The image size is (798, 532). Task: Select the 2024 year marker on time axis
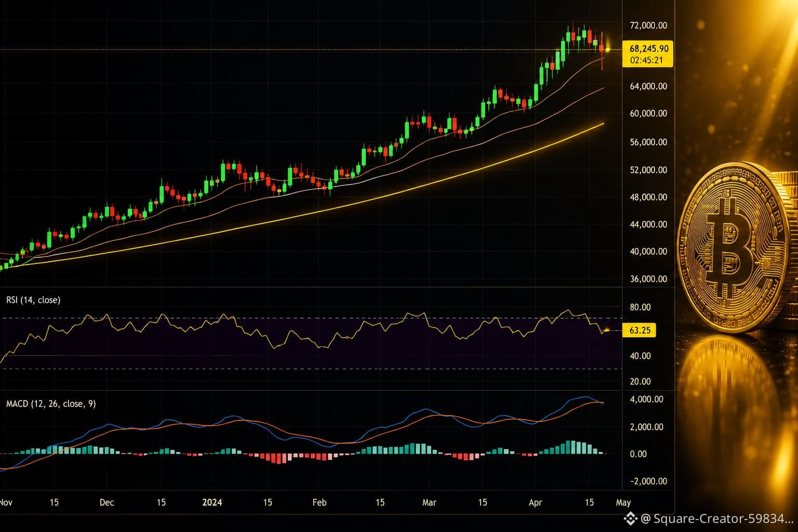[x=212, y=502]
